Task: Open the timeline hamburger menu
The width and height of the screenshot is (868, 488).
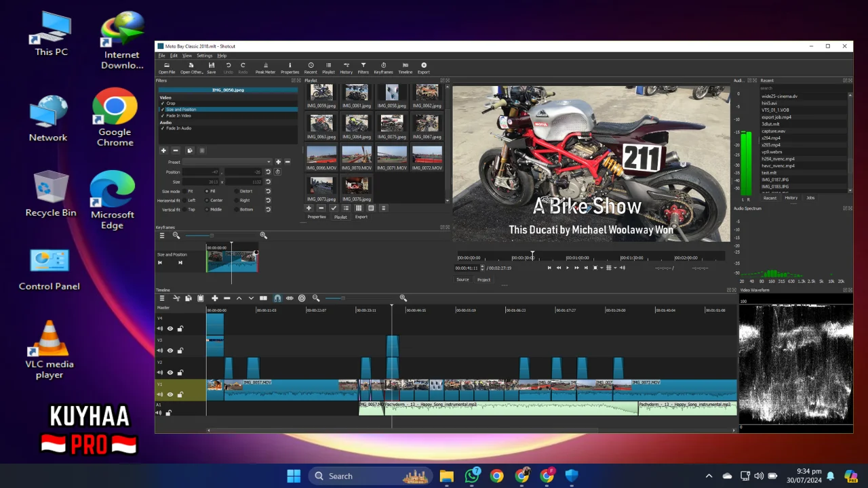Action: (x=162, y=298)
